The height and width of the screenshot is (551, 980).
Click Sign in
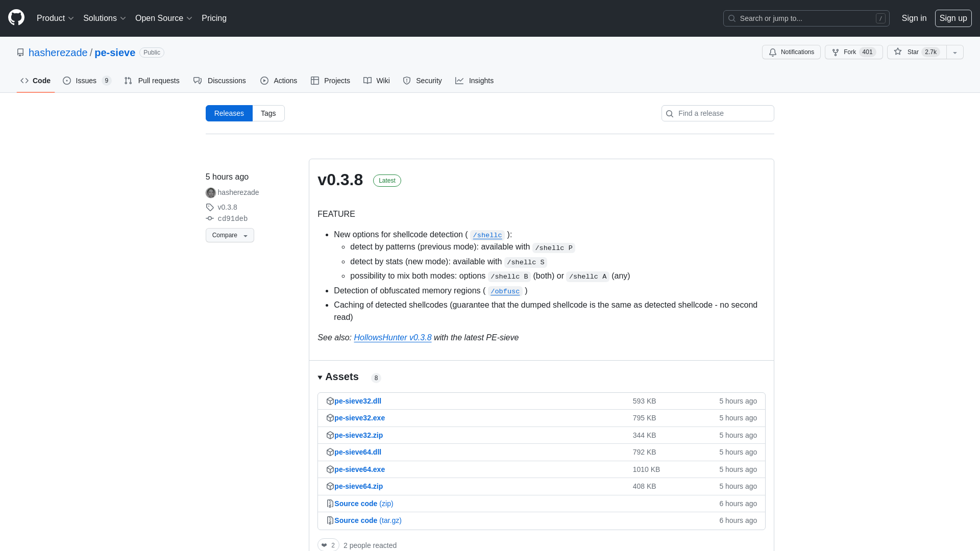click(x=914, y=18)
